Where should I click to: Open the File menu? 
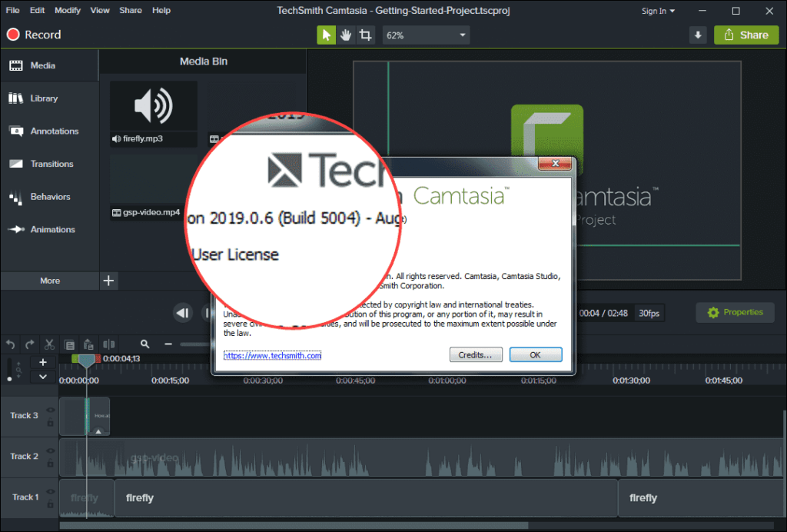12,10
